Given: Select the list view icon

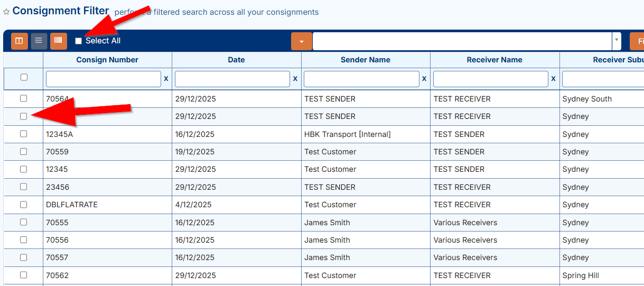Looking at the screenshot, I should [x=39, y=41].
